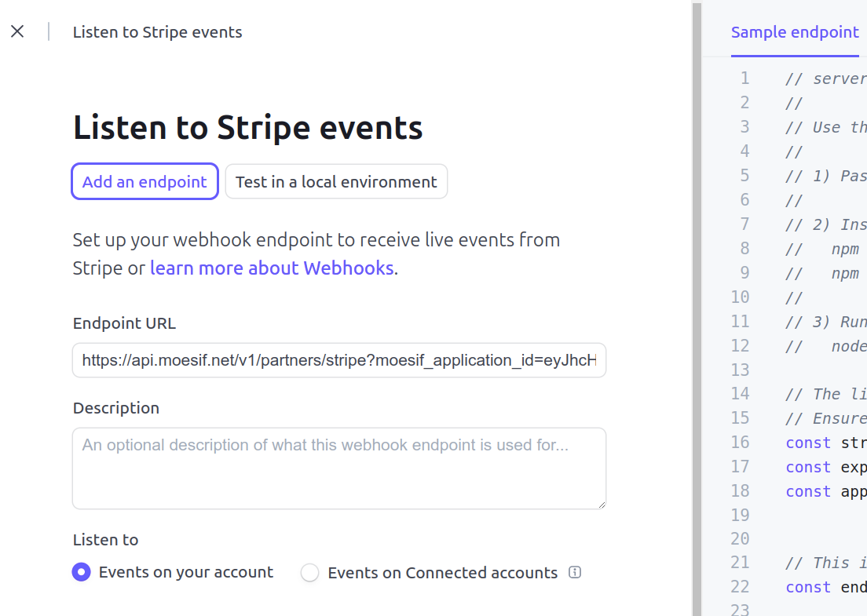Click into the Description text area
This screenshot has width=867, height=616.
[x=338, y=468]
